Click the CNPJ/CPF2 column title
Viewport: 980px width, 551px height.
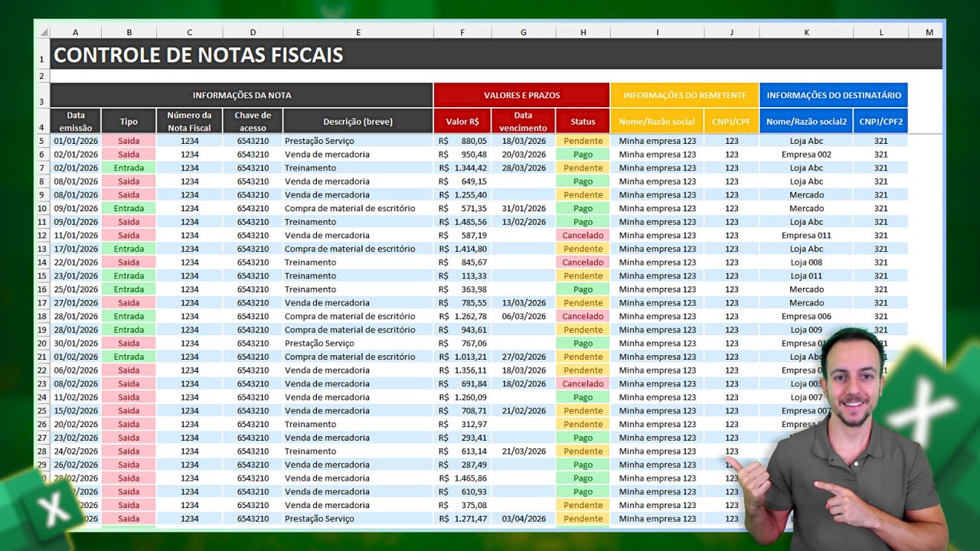coord(880,122)
